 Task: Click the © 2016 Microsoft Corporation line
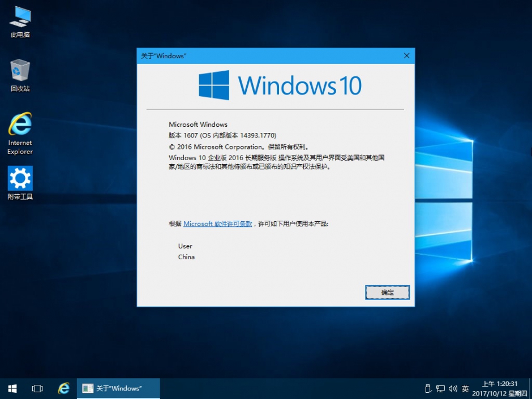[x=238, y=147]
